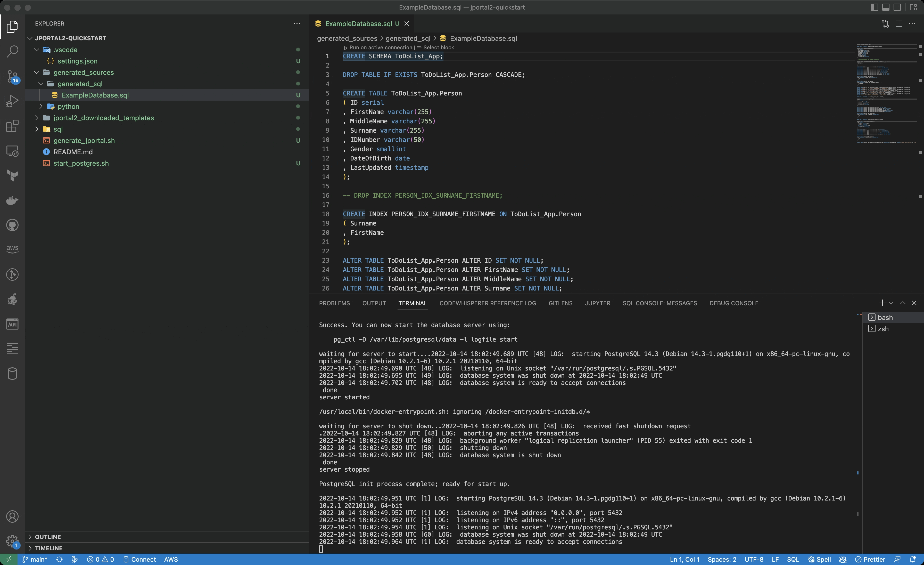Switch to SQL CONSOLE: MESSAGES tab
The height and width of the screenshot is (565, 924).
[x=660, y=303]
